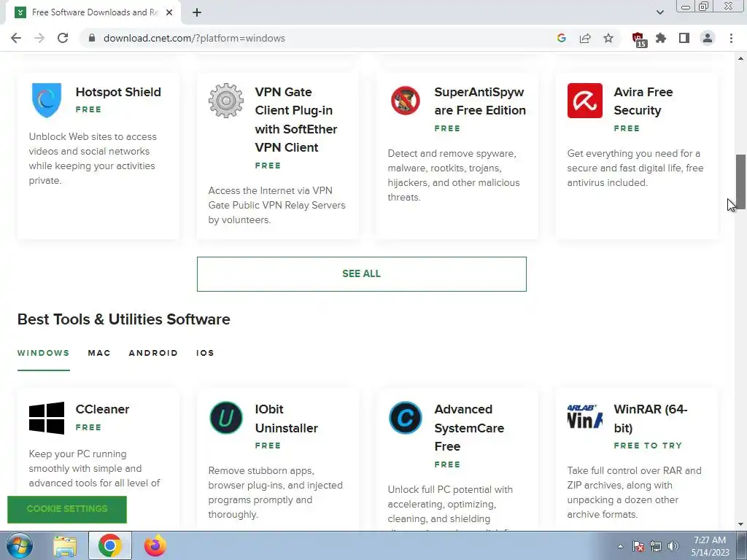Viewport: 747px width, 560px height.
Task: Click the Action Center flag icon
Action: (638, 546)
